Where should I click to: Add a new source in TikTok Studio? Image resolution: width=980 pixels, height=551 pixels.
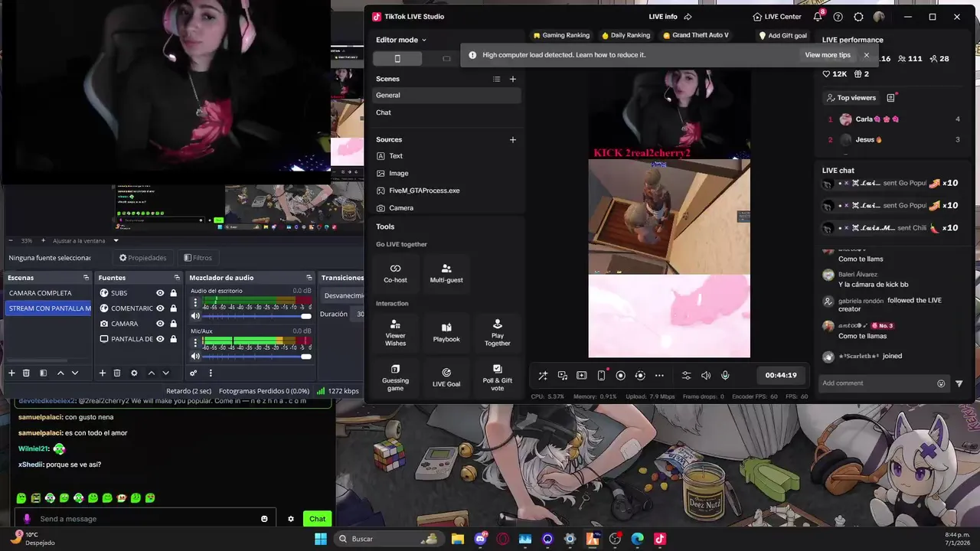pyautogui.click(x=513, y=139)
